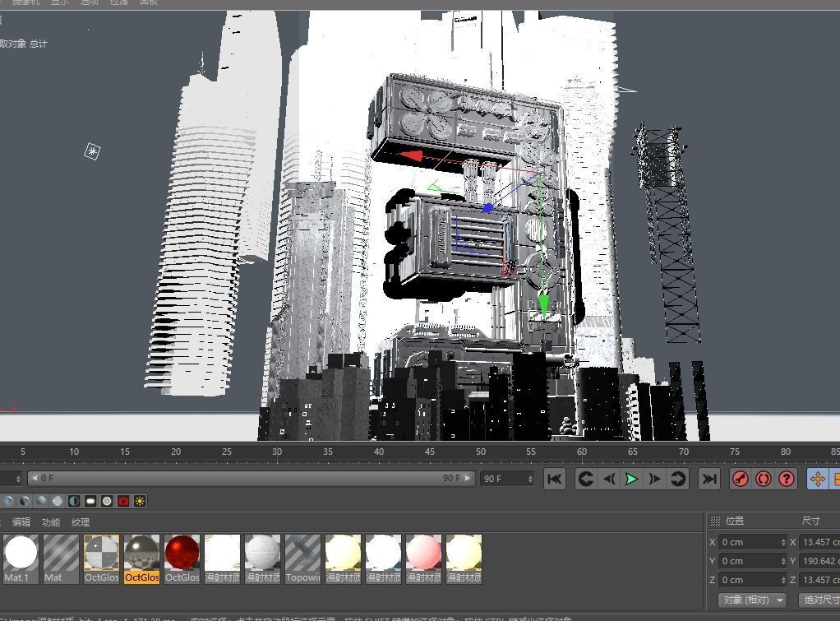Click the start frame field stepper arrows
The image size is (840, 621).
[18, 479]
